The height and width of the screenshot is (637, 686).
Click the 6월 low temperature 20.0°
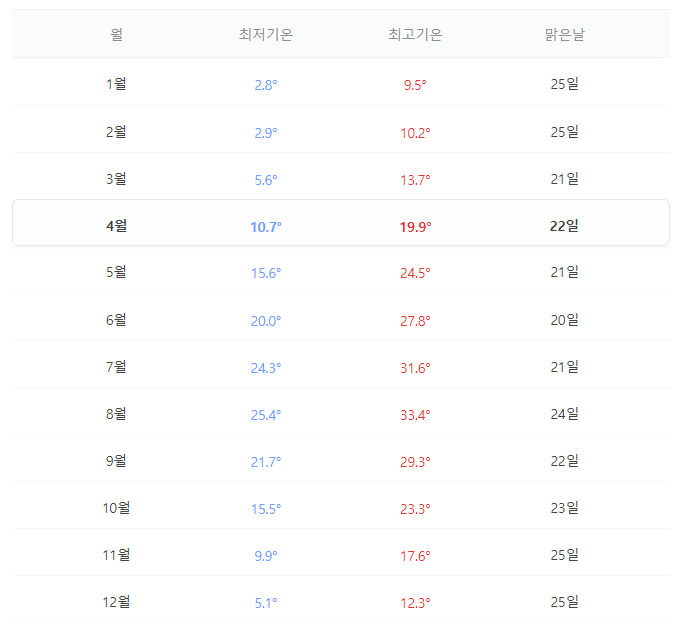click(x=266, y=321)
